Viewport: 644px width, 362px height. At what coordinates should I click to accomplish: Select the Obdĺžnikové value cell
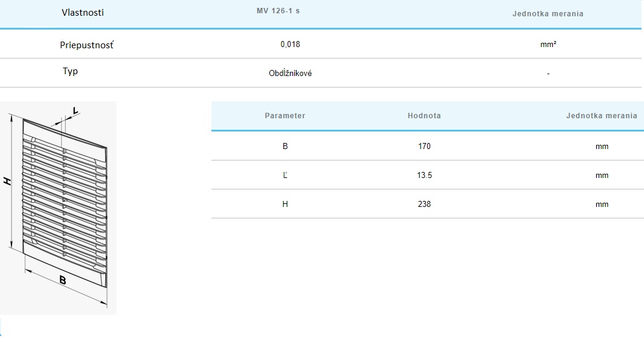point(290,74)
